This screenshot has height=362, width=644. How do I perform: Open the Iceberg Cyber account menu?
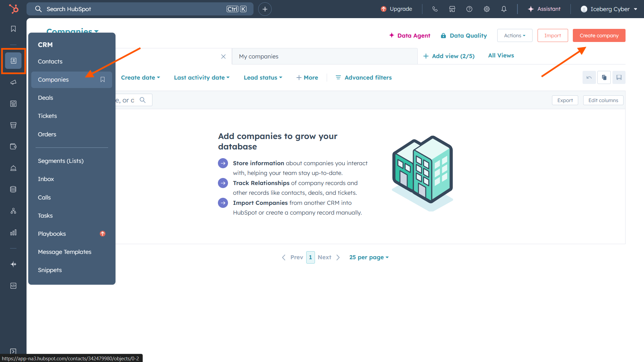(x=609, y=9)
